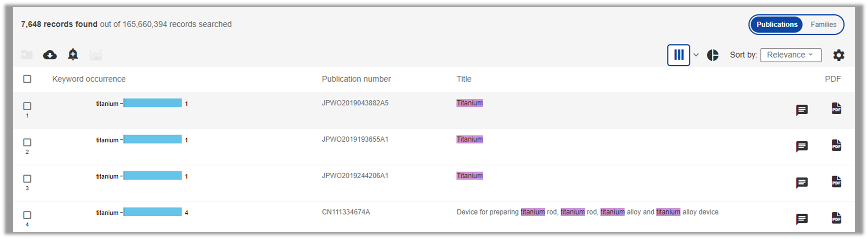Click the cloud download icon
The image size is (868, 239).
point(50,55)
